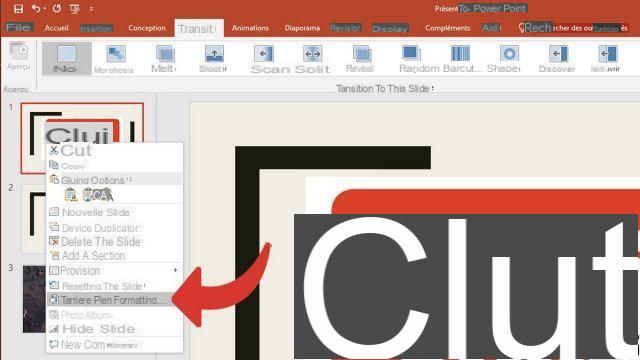Viewport: 640px width, 360px height.
Task: Choose Photo Album in context menu
Action: [x=114, y=315]
